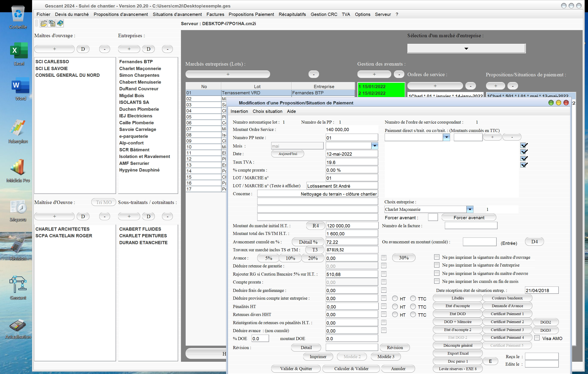This screenshot has width=588, height=374.
Task: Open the Actualisation desktop icon
Action: [18, 329]
